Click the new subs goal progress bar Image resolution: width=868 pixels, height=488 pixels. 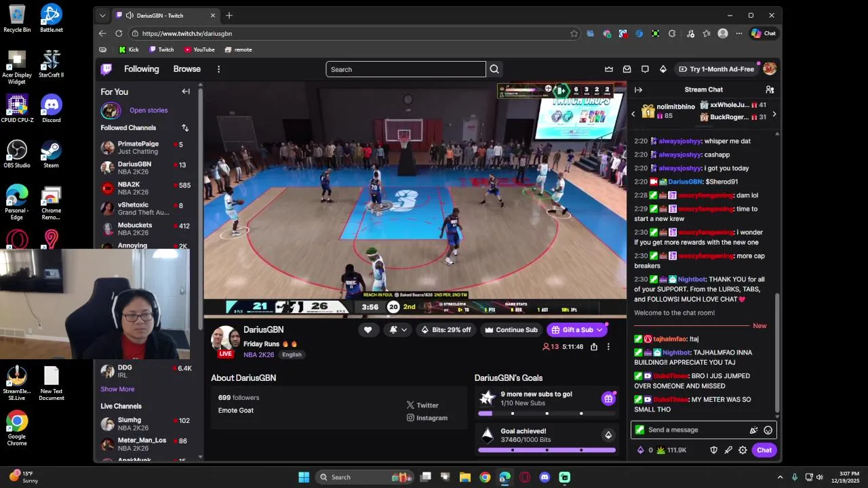547,413
